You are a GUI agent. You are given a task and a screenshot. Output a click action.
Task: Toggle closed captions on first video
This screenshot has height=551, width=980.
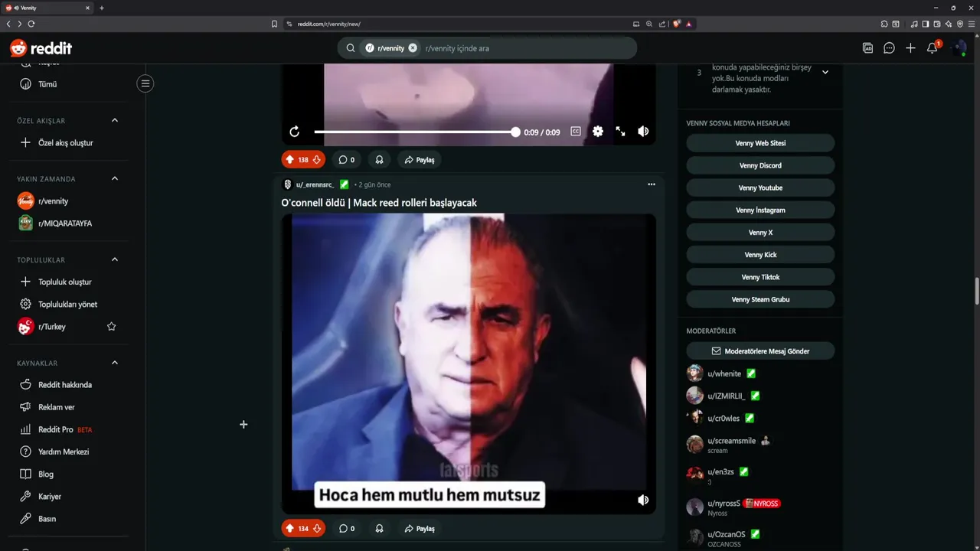[x=576, y=132]
